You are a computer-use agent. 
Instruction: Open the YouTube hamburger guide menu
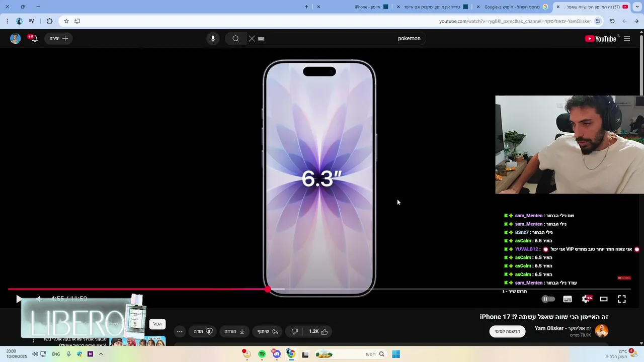click(627, 39)
